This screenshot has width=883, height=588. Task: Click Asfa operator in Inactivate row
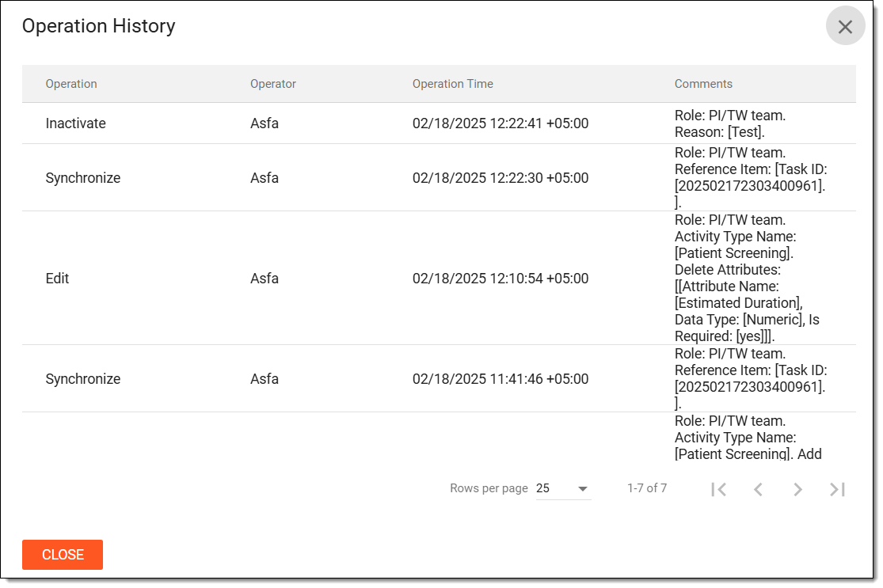[x=265, y=123]
